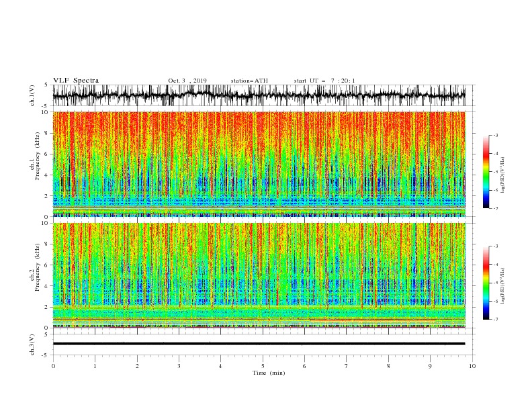Screen dimensions: 532x411
Task: Click the "8" kHz tick on the ch.1 spectrogram
Action: click(48, 133)
